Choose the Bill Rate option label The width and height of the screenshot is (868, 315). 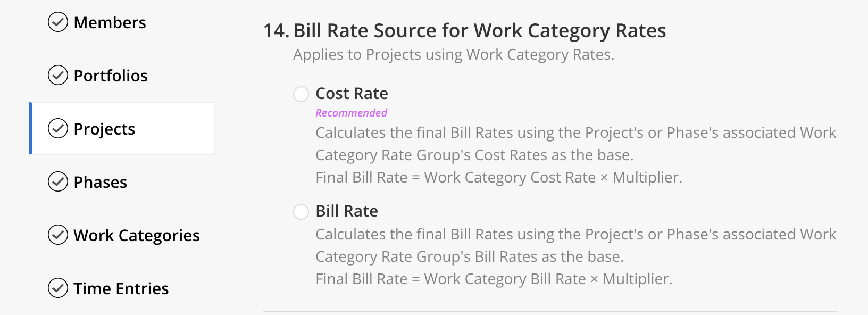click(x=347, y=211)
